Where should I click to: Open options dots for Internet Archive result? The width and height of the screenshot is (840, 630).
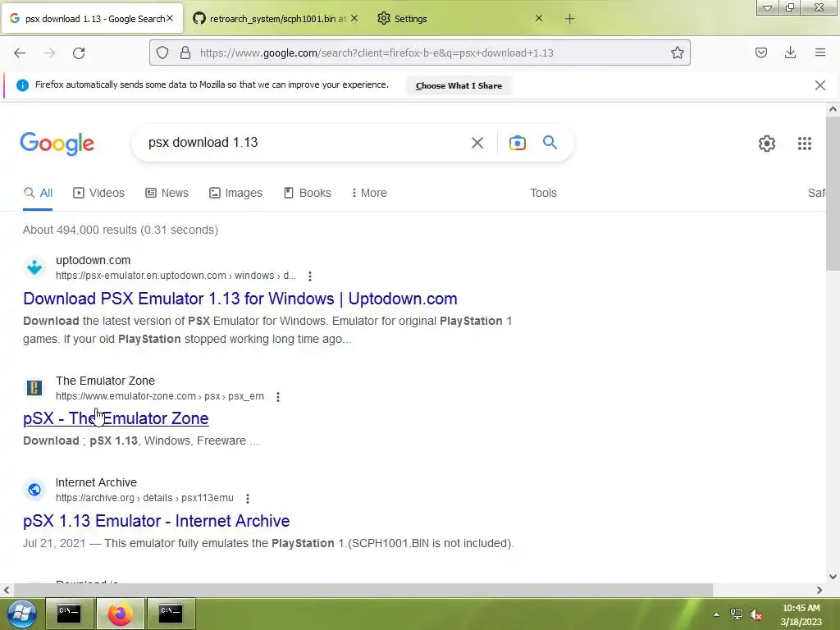[x=248, y=498]
